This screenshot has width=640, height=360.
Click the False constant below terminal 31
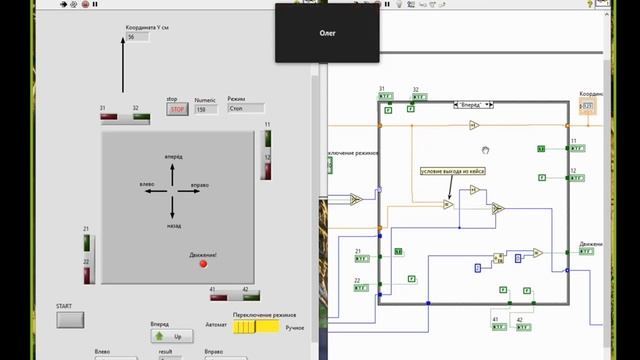tap(388, 110)
